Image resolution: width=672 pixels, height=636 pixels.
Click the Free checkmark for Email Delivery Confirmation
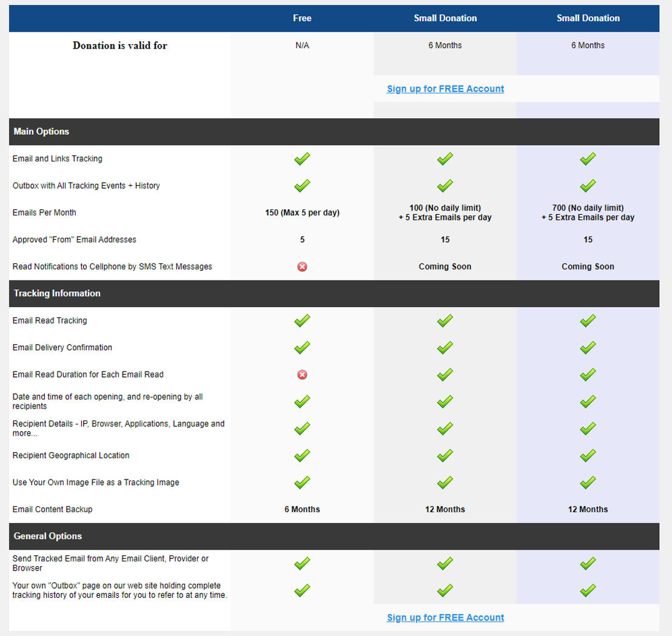302,347
